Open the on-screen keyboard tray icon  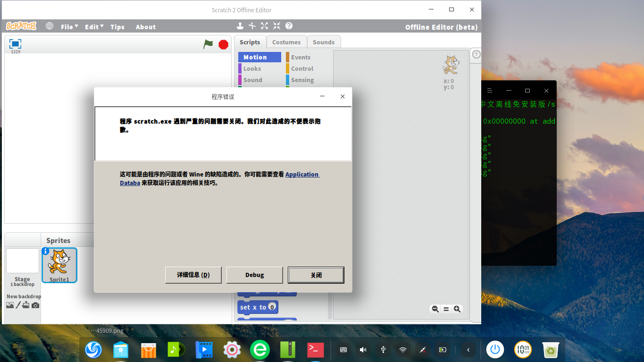pos(343,350)
